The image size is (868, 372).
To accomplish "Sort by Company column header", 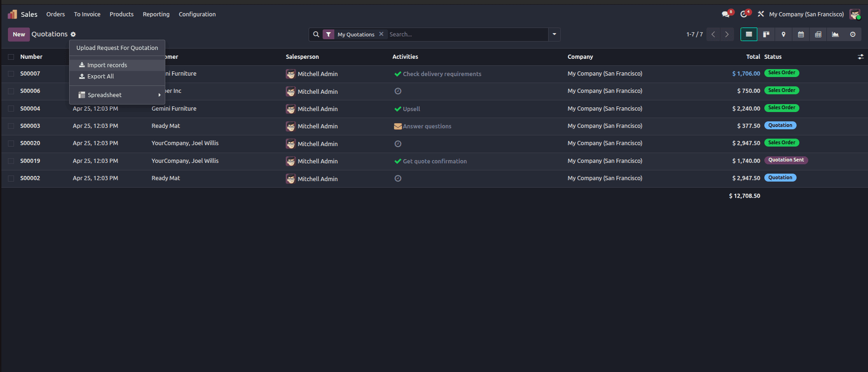I will [580, 57].
